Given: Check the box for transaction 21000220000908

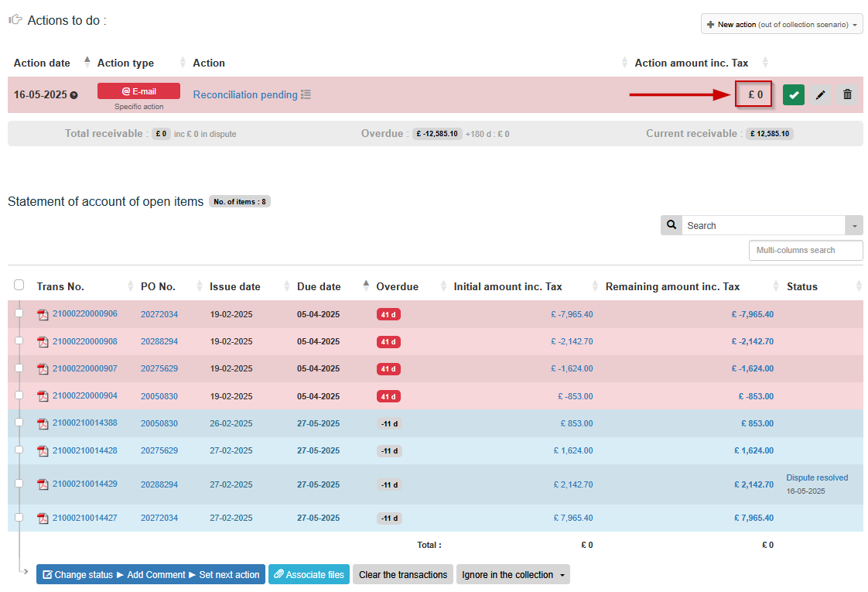Looking at the screenshot, I should pyautogui.click(x=19, y=341).
